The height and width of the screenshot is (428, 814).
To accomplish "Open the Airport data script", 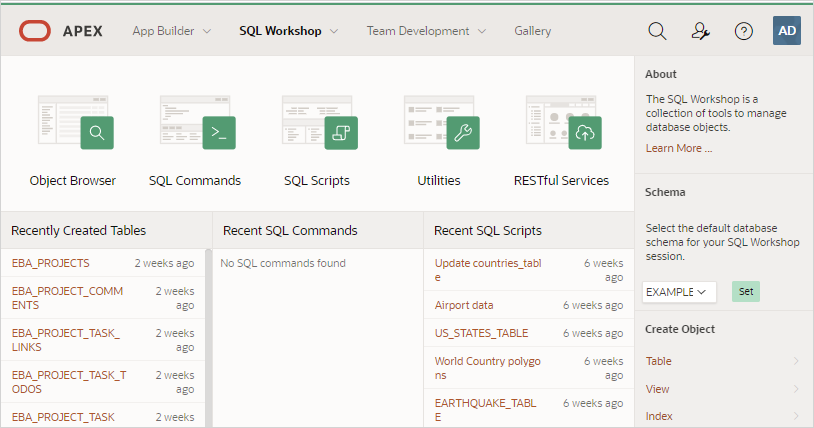I will click(464, 305).
